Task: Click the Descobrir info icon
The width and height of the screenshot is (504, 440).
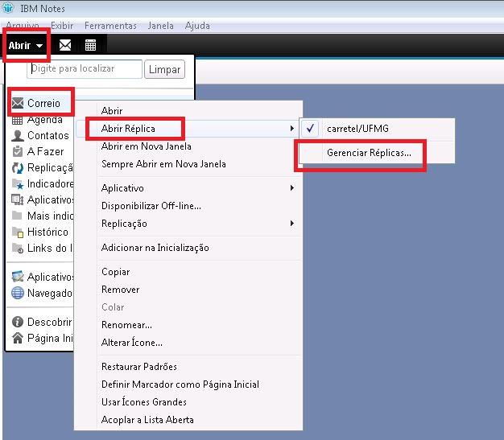Action: 18,322
